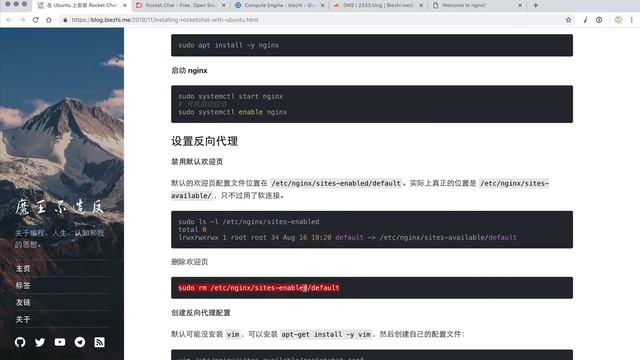The width and height of the screenshot is (640, 360).
Task: Open the RSS feed icon in sidebar
Action: pos(100,342)
